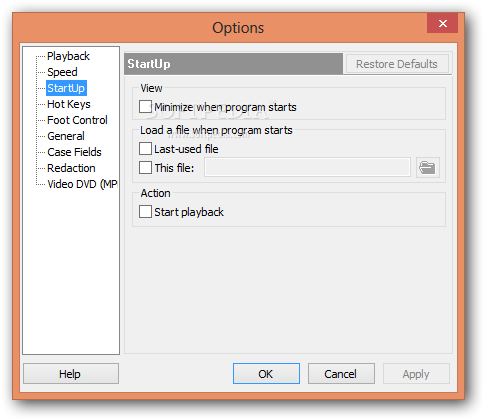
Task: Close the Options dialog with the X button
Action: (442, 23)
